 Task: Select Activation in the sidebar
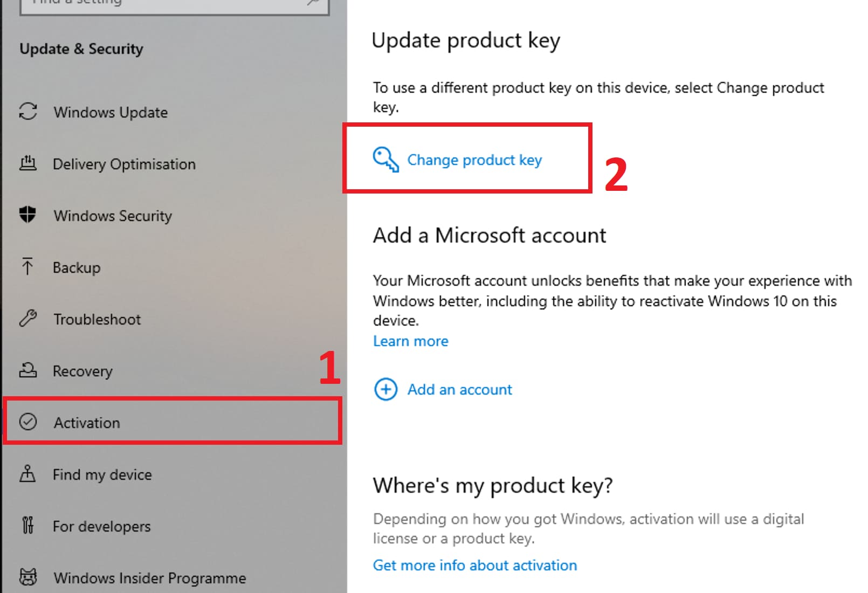click(x=87, y=423)
